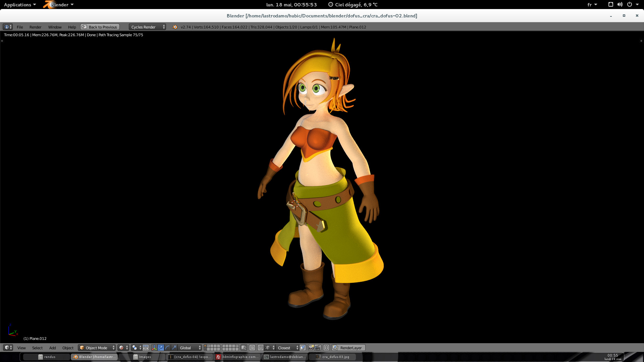Enable the rotate manipulator arc
This screenshot has width=644, height=362.
click(167, 348)
